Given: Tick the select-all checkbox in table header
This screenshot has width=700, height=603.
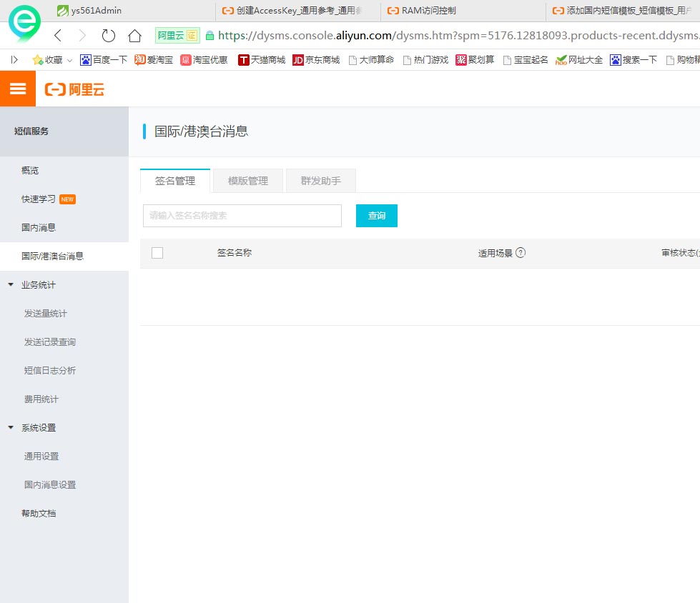Looking at the screenshot, I should [157, 253].
